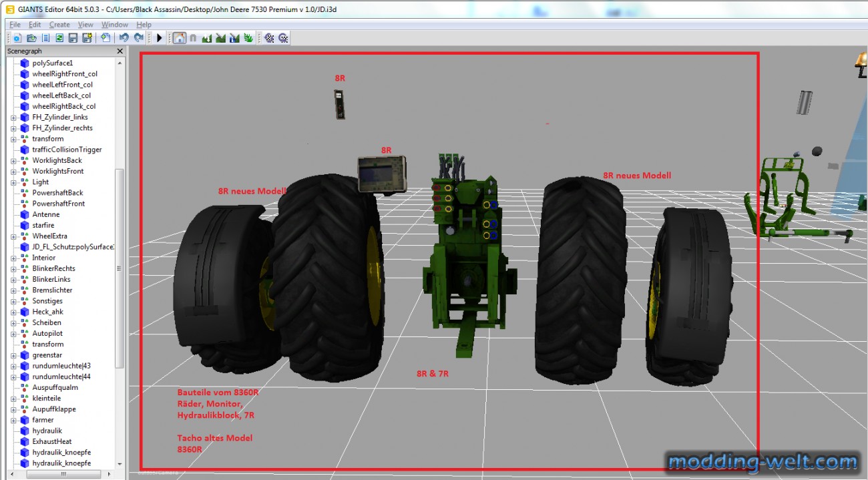Select JD_FL_Schutz:polySurface node
The image size is (868, 480).
[73, 247]
